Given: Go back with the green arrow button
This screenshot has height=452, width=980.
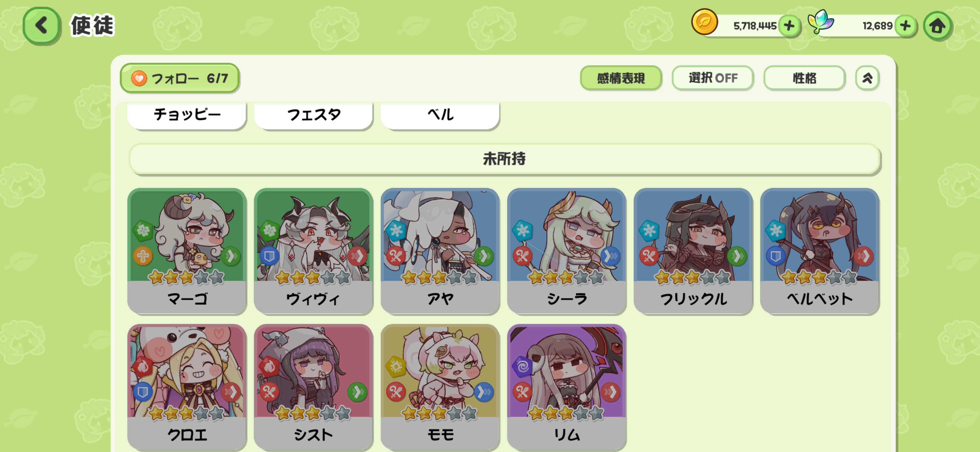Looking at the screenshot, I should (41, 26).
